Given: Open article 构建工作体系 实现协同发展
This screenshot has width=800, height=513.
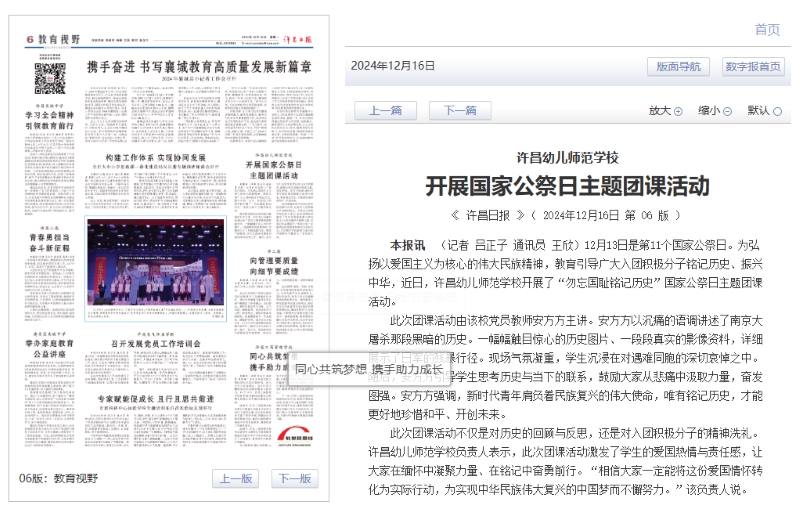Looking at the screenshot, I should coord(155,157).
